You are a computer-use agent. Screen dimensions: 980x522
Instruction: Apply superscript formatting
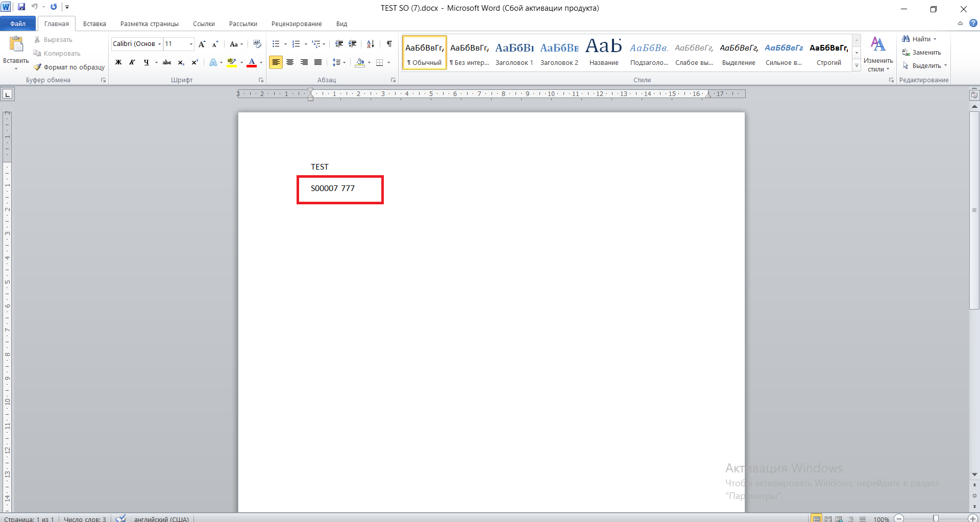(194, 62)
